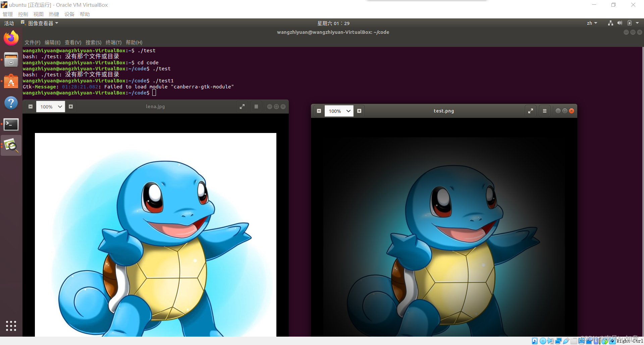
Task: Zoom in on the lena.jpg image
Action: click(71, 107)
